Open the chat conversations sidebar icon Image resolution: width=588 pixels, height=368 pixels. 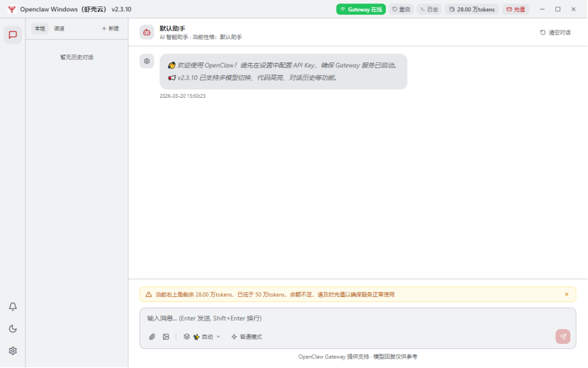point(13,35)
